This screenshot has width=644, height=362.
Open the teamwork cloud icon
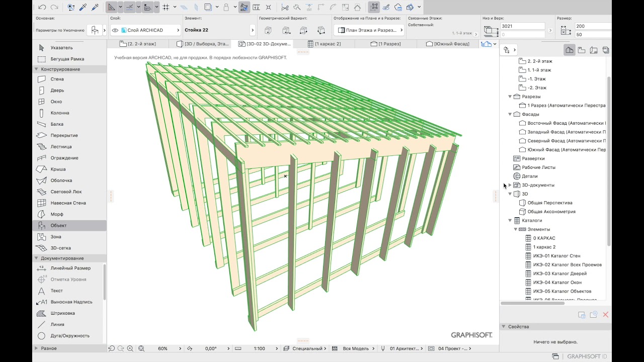(398, 7)
